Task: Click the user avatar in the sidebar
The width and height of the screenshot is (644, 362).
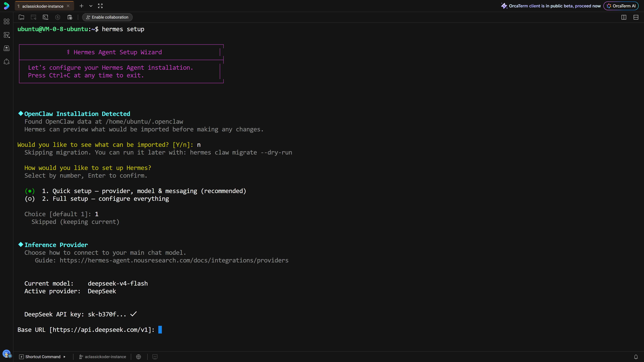Action: click(7, 354)
